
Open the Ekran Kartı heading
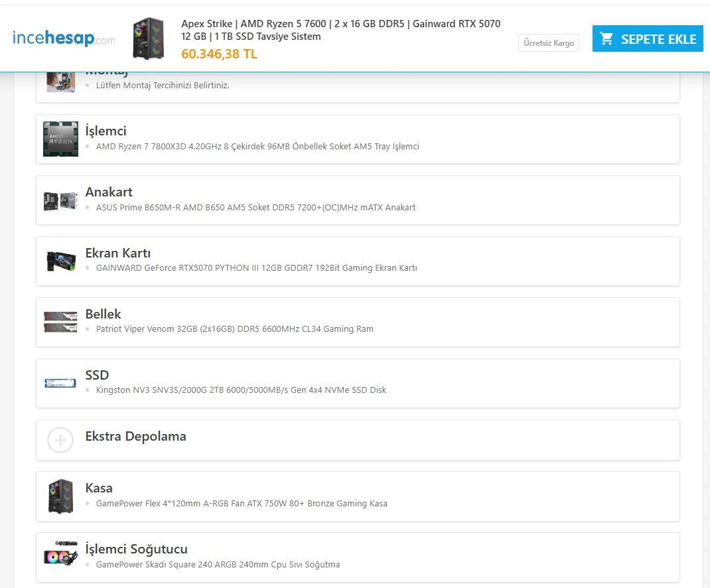pyautogui.click(x=118, y=253)
